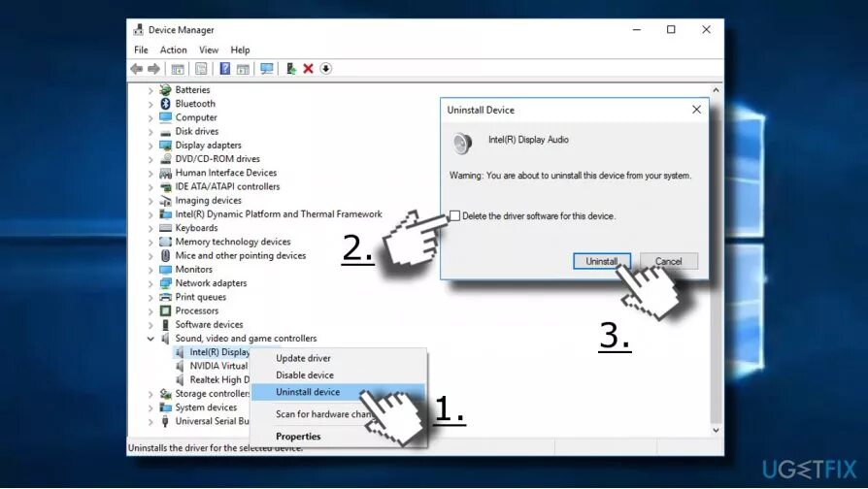Select Uninstall device in context menu

click(x=338, y=392)
